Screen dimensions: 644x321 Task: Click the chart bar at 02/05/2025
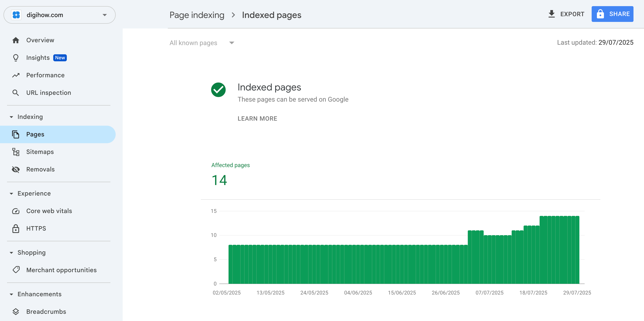point(230,265)
